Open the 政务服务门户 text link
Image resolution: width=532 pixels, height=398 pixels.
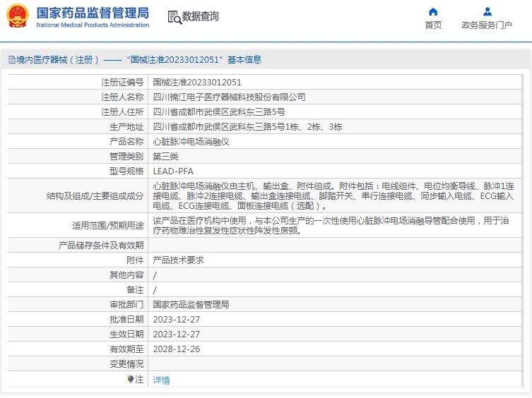487,25
